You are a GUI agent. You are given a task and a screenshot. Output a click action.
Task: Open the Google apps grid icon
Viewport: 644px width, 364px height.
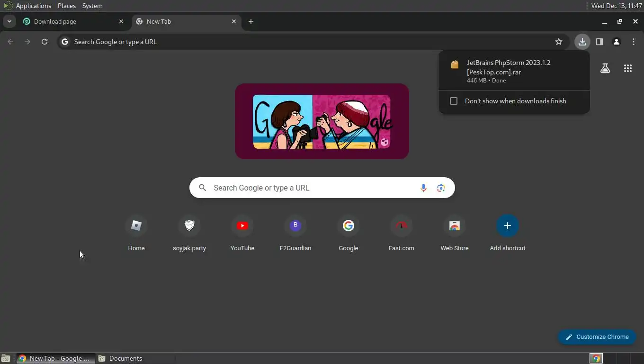(x=628, y=68)
